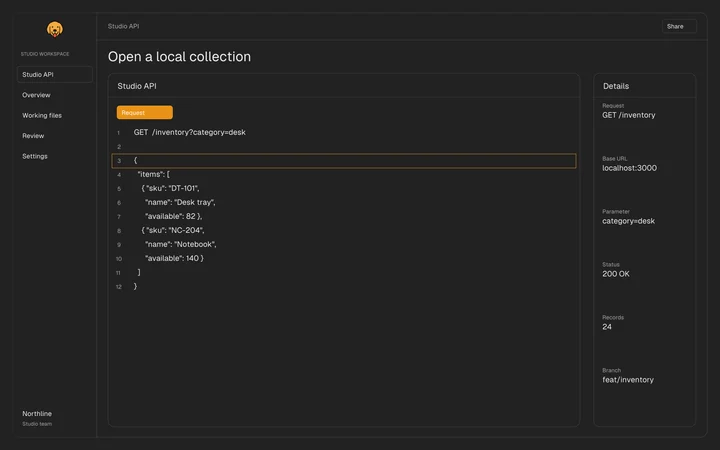Image resolution: width=720 pixels, height=450 pixels.
Task: Click the closing bracket on line 11
Action: point(139,272)
